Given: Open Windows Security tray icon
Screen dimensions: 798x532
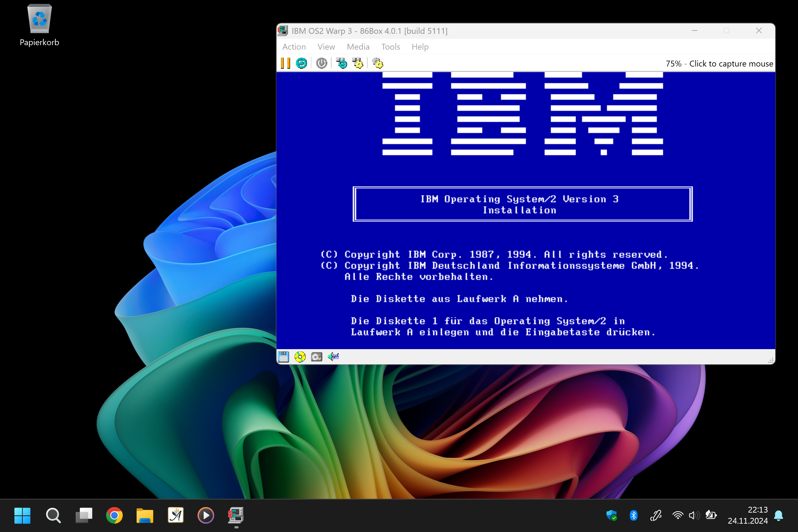Looking at the screenshot, I should pyautogui.click(x=612, y=516).
